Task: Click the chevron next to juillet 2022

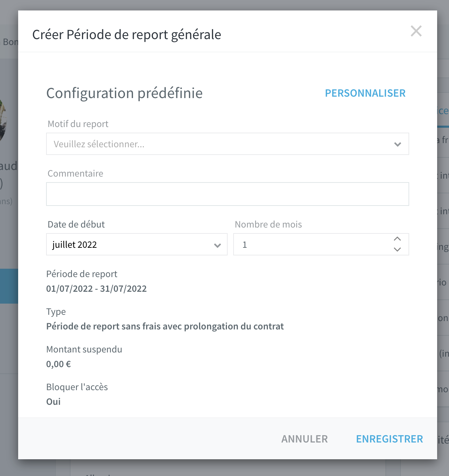Action: [x=217, y=245]
